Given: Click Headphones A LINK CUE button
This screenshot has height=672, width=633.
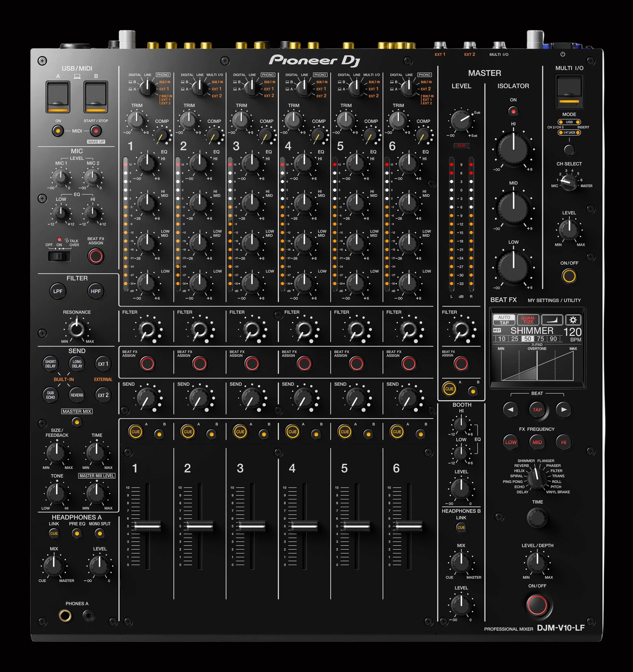Looking at the screenshot, I should tap(54, 533).
